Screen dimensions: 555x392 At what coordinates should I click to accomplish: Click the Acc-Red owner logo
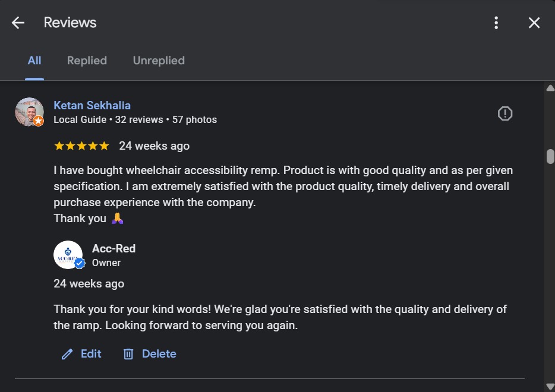tap(68, 255)
